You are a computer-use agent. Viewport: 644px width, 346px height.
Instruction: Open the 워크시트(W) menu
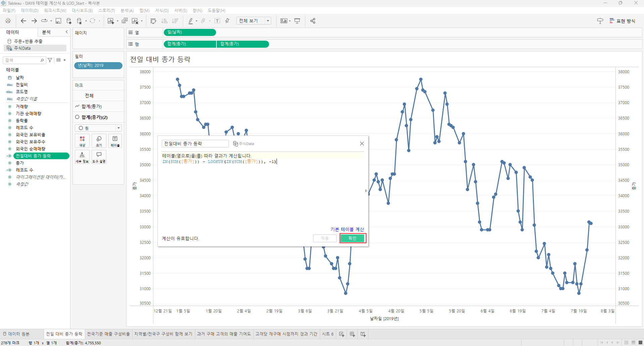point(55,10)
